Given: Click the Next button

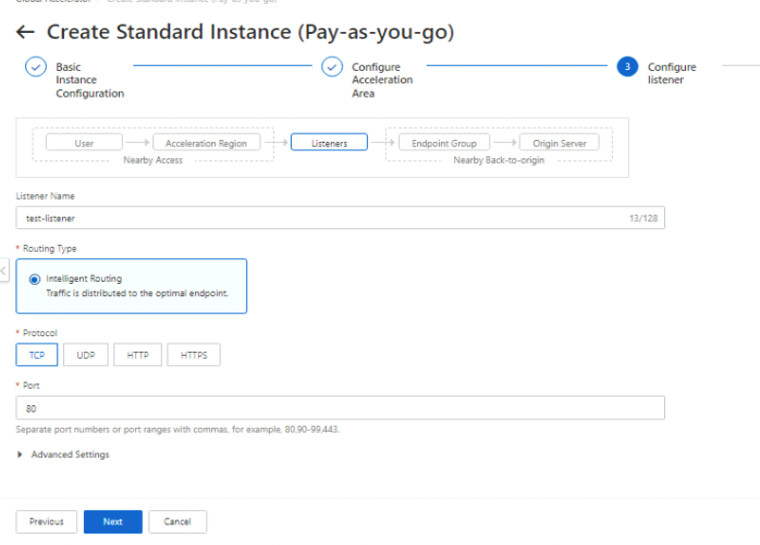Looking at the screenshot, I should point(113,522).
